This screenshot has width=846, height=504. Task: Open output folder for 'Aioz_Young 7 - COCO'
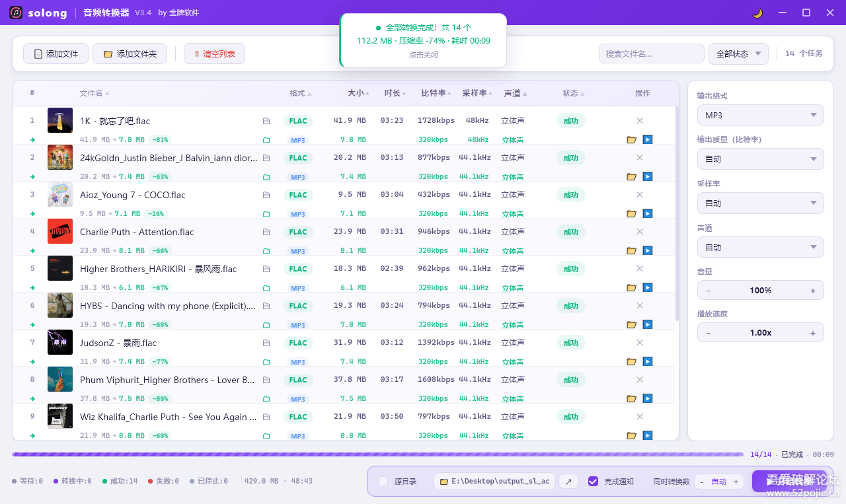(x=631, y=213)
